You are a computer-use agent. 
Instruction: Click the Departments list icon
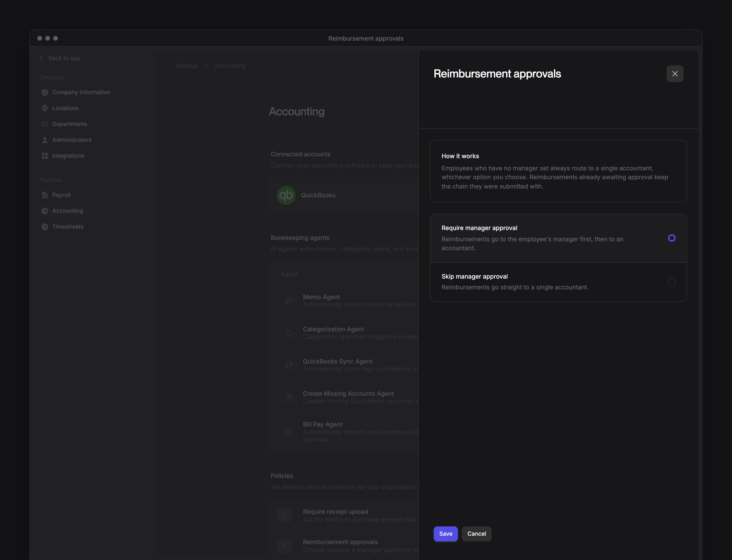45,124
